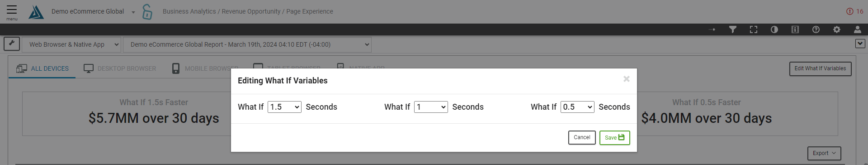The height and width of the screenshot is (165, 868).
Task: Save the What If variables
Action: pos(614,138)
